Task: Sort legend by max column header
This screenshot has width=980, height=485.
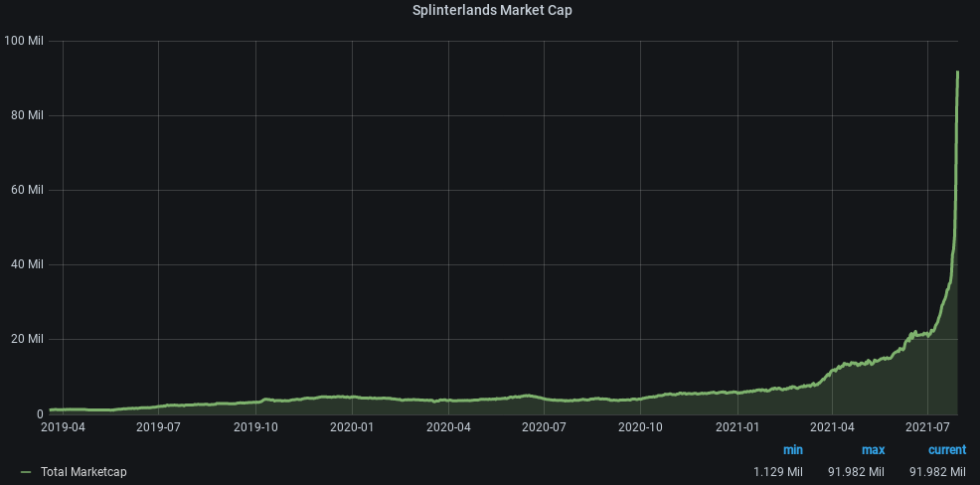Action: [873, 450]
